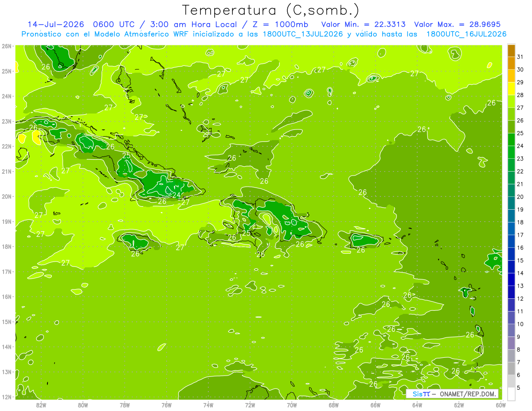Click the colorbar label "12"
This screenshot has width=532, height=411.
point(520,298)
